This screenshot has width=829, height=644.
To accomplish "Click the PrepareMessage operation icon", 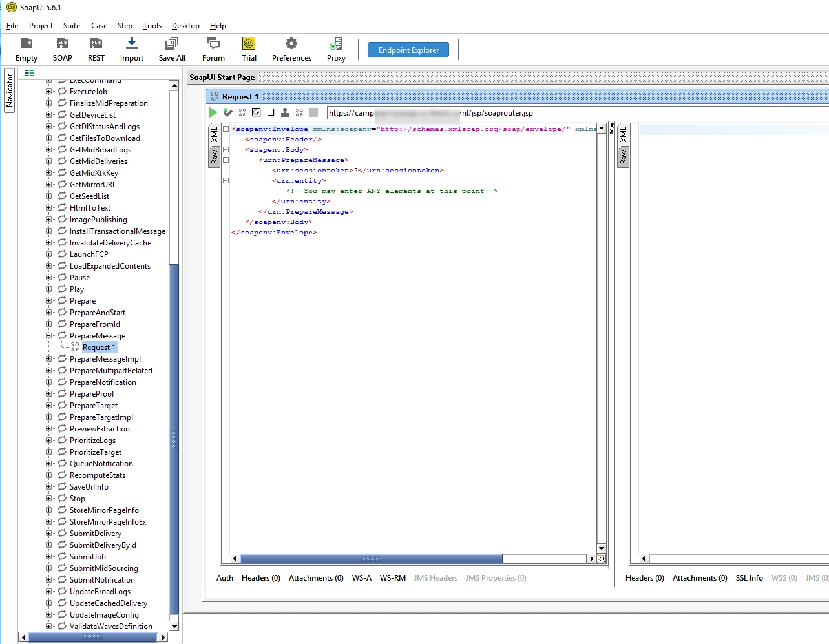I will (x=62, y=336).
